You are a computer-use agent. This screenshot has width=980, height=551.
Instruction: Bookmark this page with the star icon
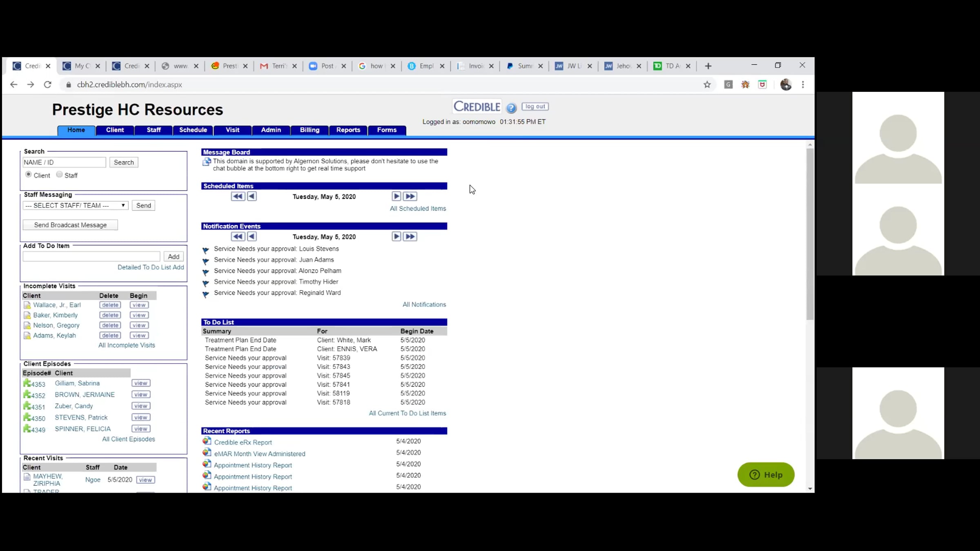tap(707, 84)
